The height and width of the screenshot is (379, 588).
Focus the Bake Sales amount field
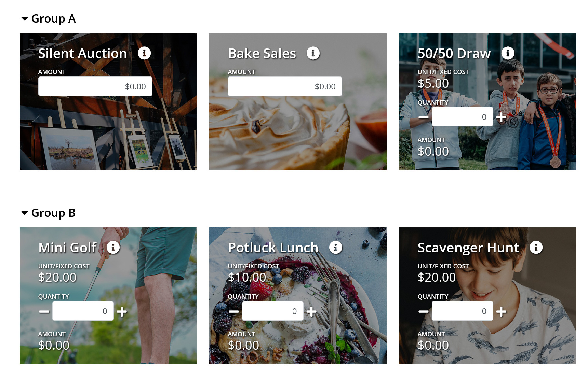(285, 86)
